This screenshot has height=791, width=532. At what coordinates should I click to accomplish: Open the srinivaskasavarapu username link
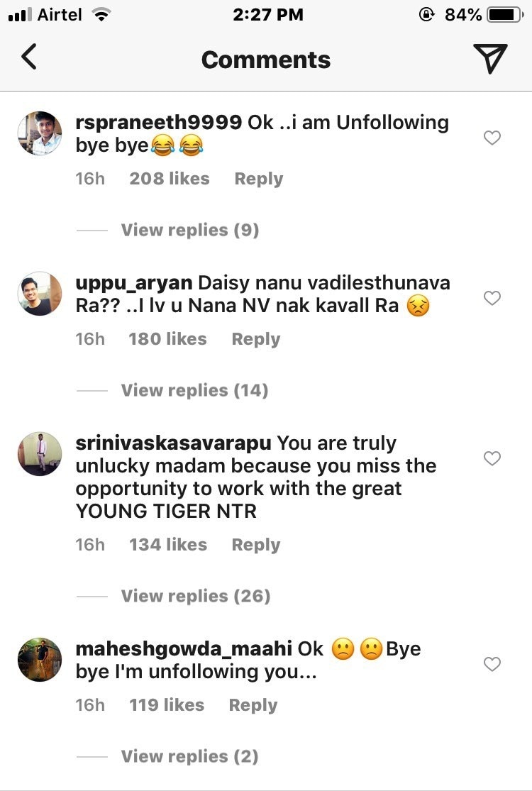pos(173,443)
